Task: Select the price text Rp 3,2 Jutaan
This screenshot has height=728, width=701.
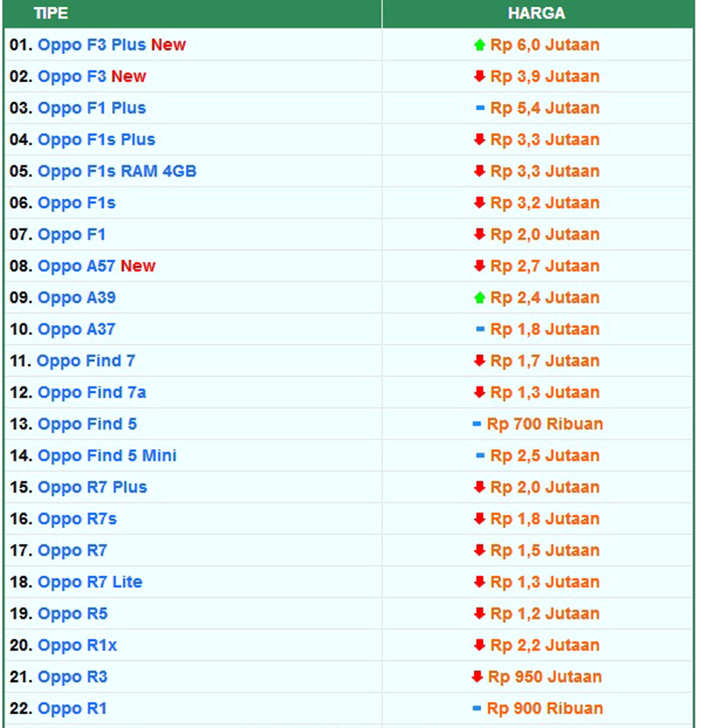Action: [x=545, y=202]
